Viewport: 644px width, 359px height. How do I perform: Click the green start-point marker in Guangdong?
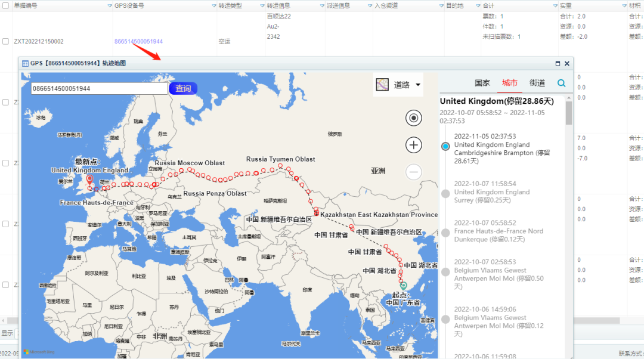coord(404,286)
